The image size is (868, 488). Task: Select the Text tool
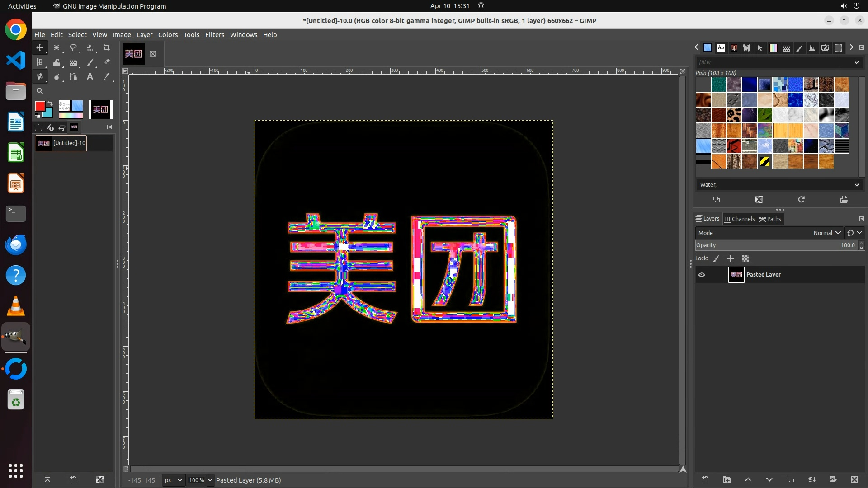90,77
